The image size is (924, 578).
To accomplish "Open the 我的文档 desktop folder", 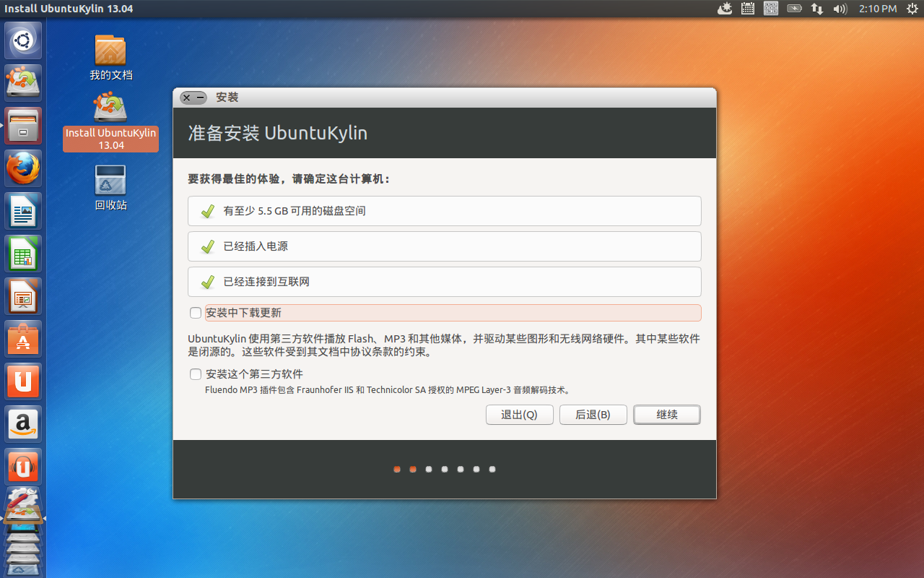I will 110,58.
